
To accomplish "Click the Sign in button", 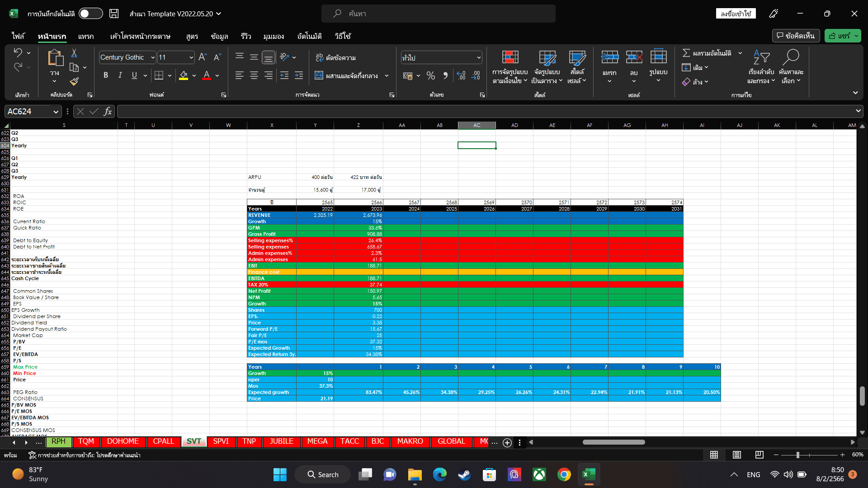I will point(736,14).
